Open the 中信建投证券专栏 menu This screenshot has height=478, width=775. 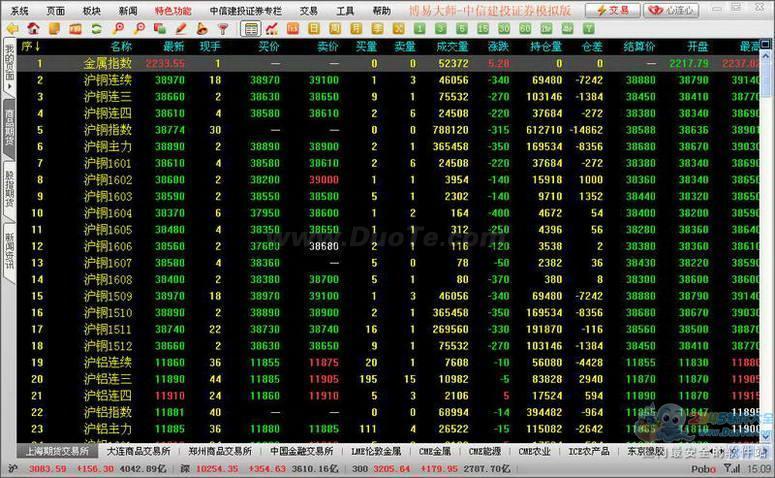[246, 10]
